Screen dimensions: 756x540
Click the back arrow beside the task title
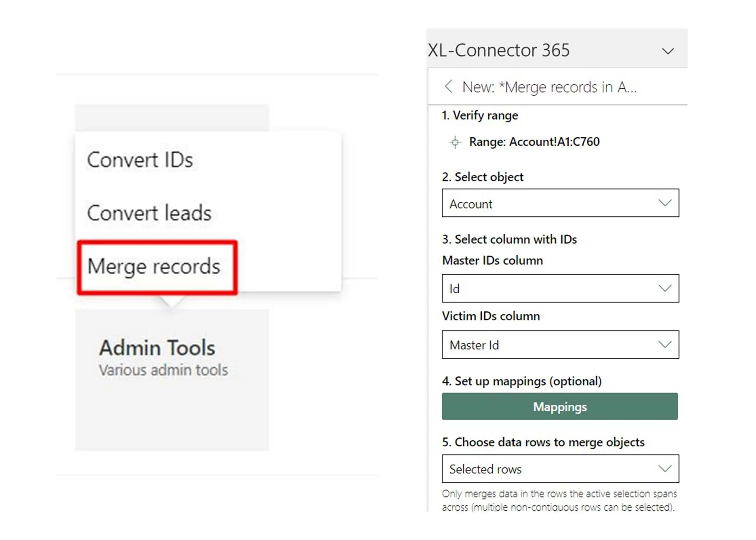click(x=448, y=87)
